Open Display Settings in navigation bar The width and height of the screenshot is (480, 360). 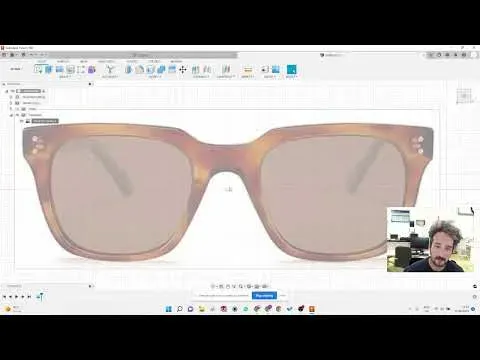[x=249, y=286]
